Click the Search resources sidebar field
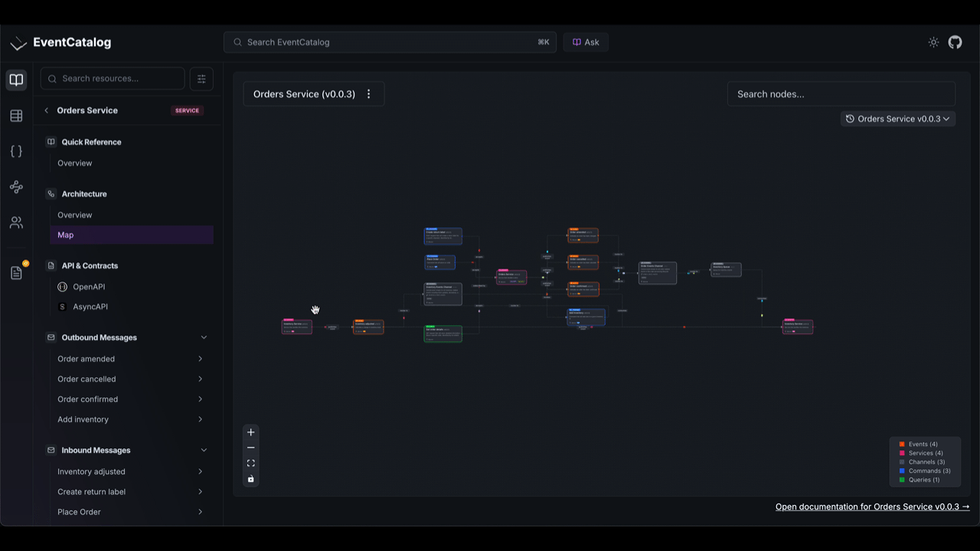The height and width of the screenshot is (551, 980). point(113,78)
